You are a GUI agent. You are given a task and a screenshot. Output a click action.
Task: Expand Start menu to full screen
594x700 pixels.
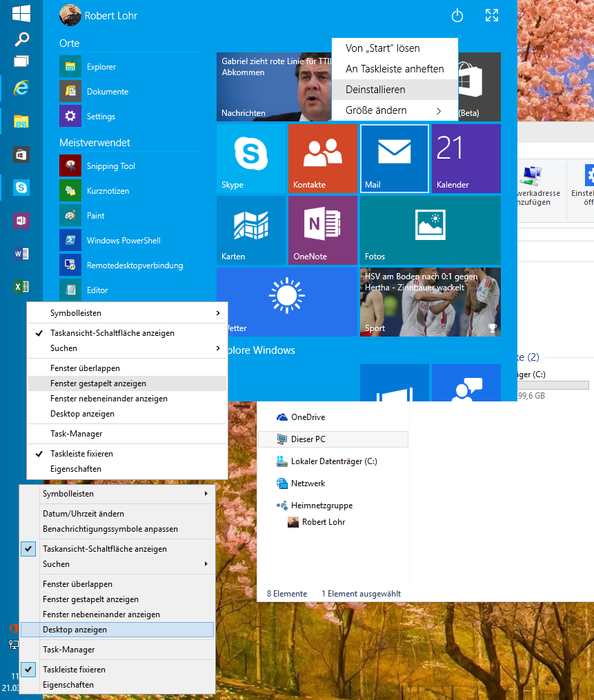pyautogui.click(x=492, y=16)
